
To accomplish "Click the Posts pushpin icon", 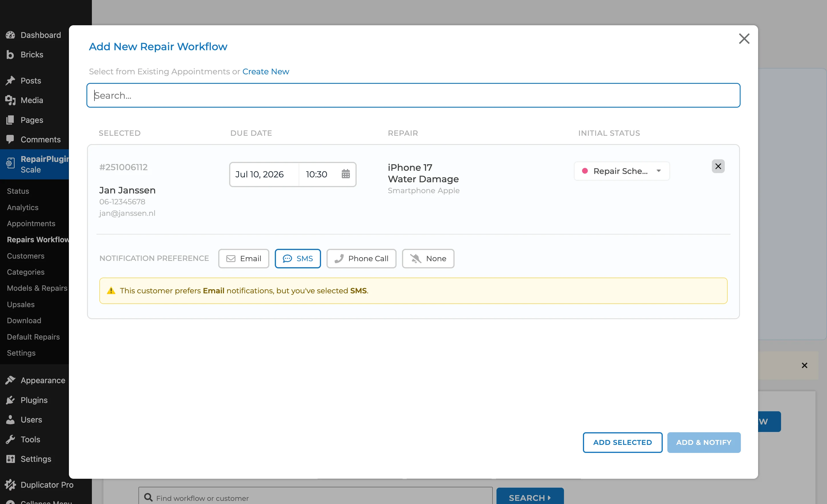I will (x=10, y=81).
